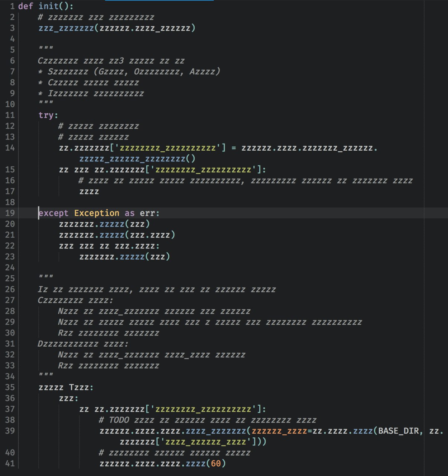
Task: Click the orange number 60
Action: [216, 464]
